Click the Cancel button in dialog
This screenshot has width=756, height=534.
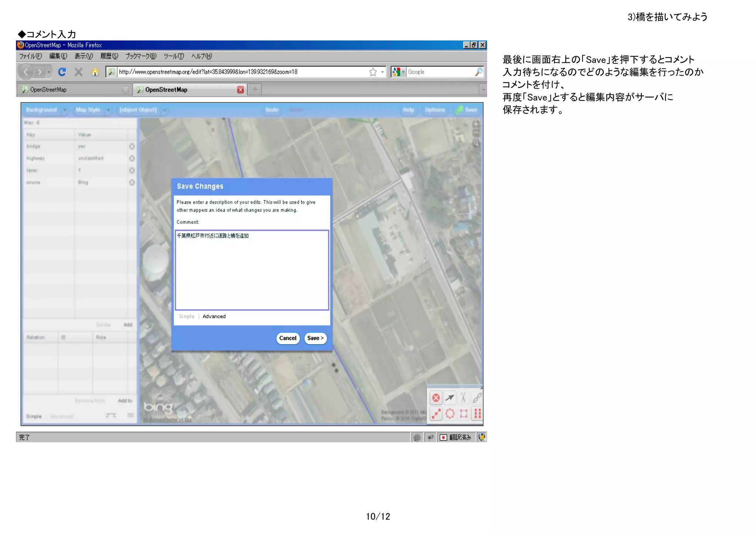tap(288, 338)
